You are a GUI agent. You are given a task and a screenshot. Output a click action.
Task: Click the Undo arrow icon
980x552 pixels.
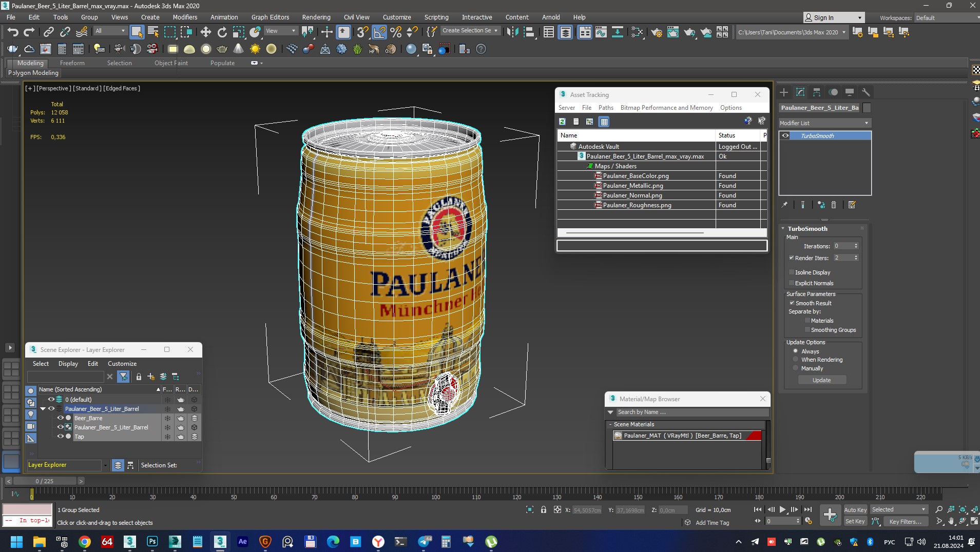[x=13, y=32]
